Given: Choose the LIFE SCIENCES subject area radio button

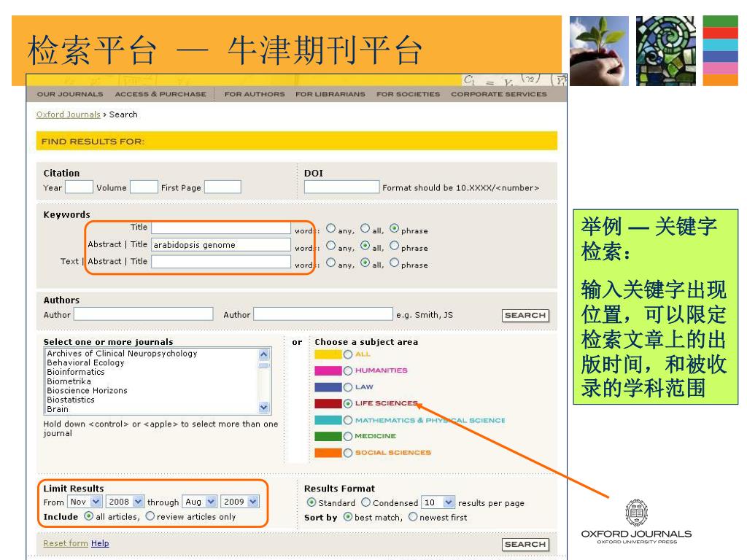Looking at the screenshot, I should tap(348, 403).
